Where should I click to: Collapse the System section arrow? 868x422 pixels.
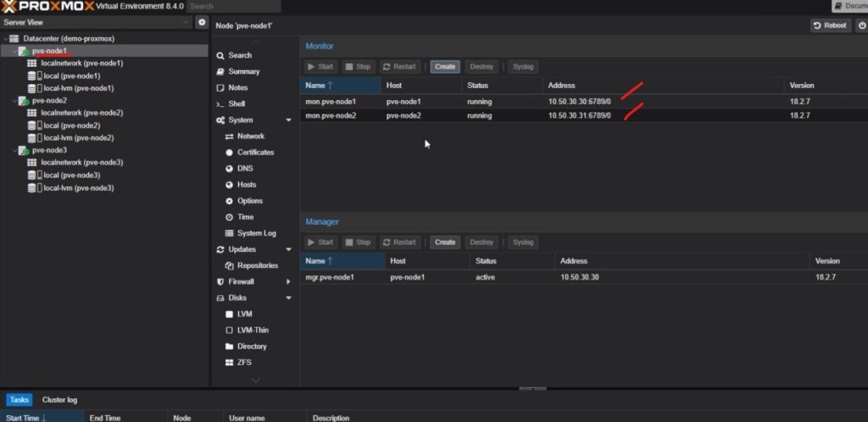tap(288, 120)
